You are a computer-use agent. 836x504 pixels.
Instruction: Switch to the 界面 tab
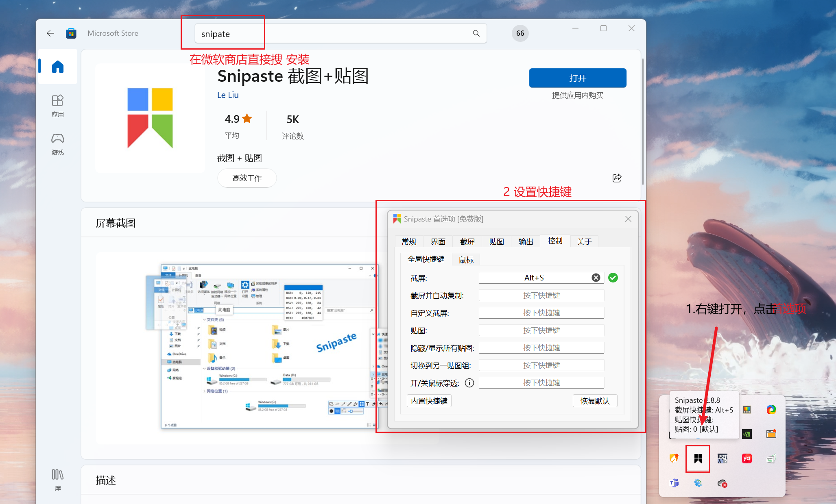[438, 242]
